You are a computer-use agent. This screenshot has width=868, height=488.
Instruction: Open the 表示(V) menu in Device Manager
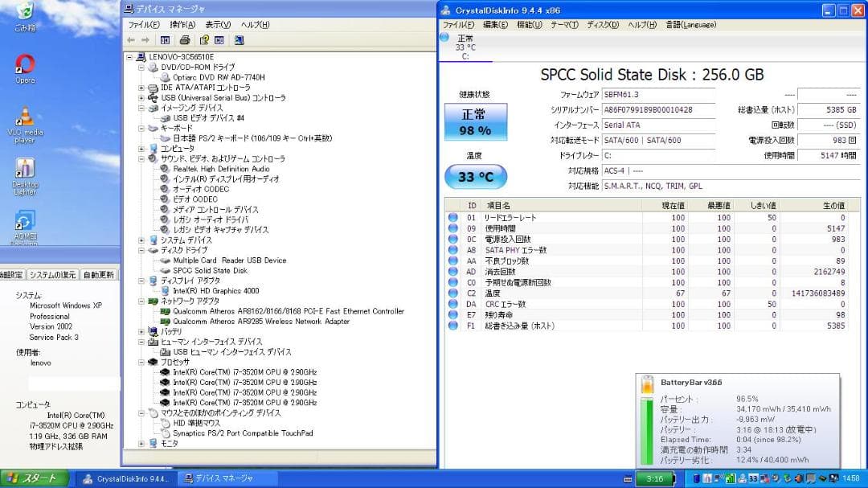218,25
